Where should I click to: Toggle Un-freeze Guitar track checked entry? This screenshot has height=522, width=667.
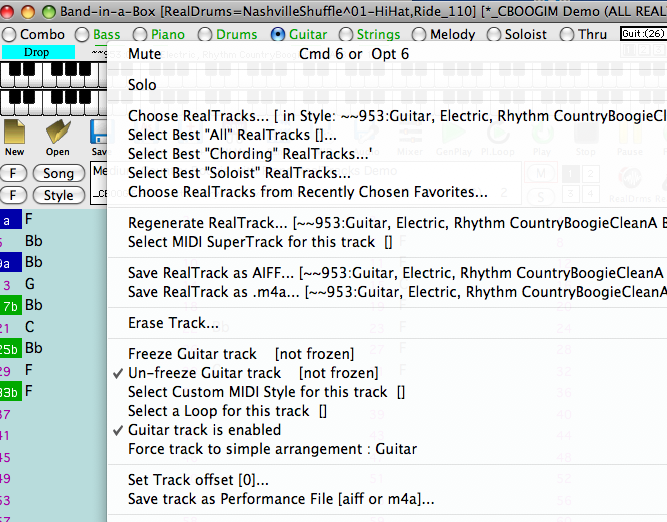(387, 373)
